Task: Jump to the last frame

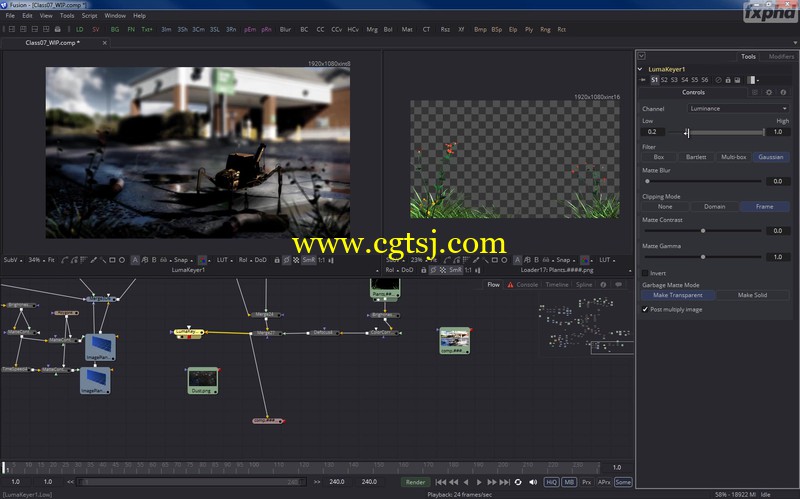Action: (x=505, y=482)
